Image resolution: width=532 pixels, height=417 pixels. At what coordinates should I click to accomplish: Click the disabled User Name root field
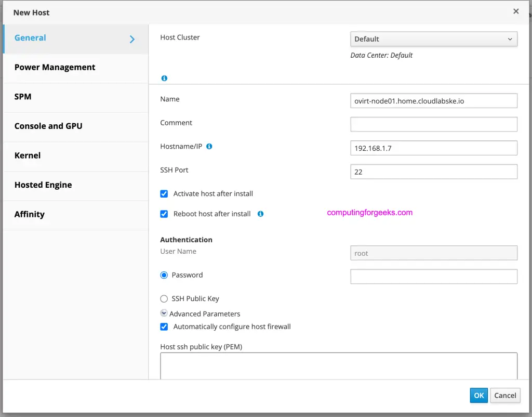[434, 253]
